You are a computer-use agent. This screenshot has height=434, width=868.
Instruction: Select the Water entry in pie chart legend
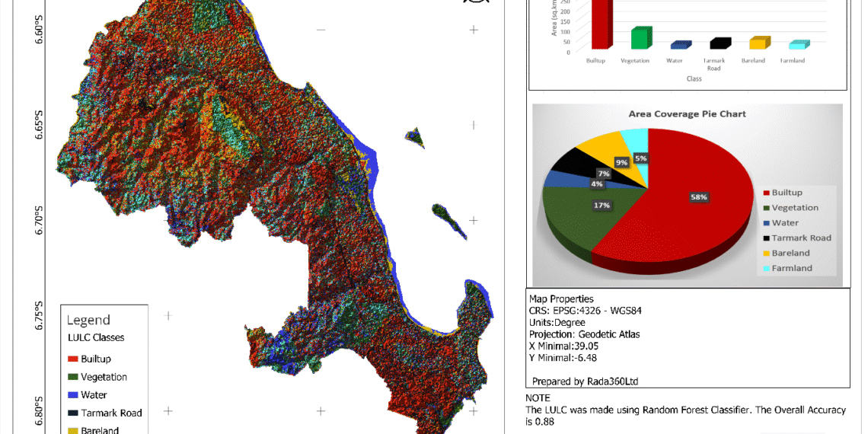point(785,223)
